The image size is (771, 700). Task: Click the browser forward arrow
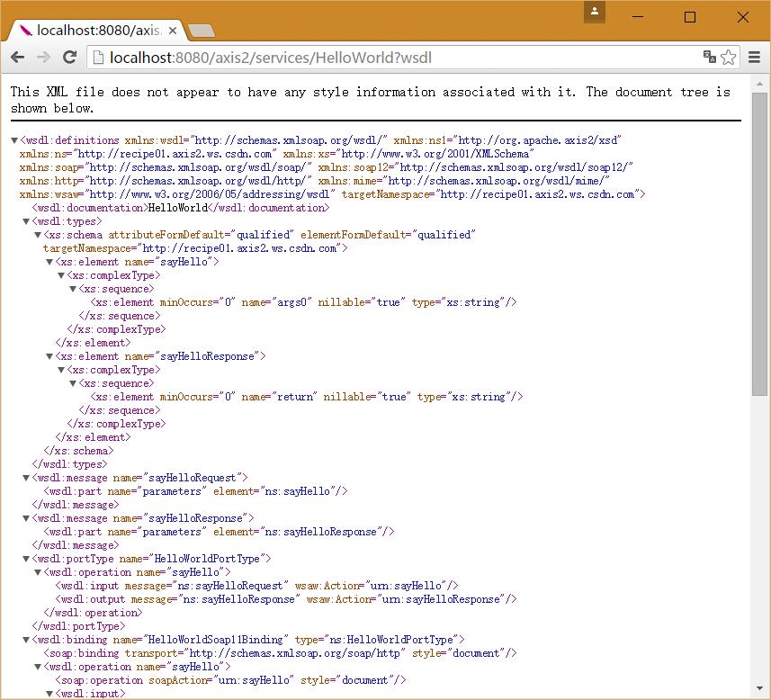pos(42,58)
